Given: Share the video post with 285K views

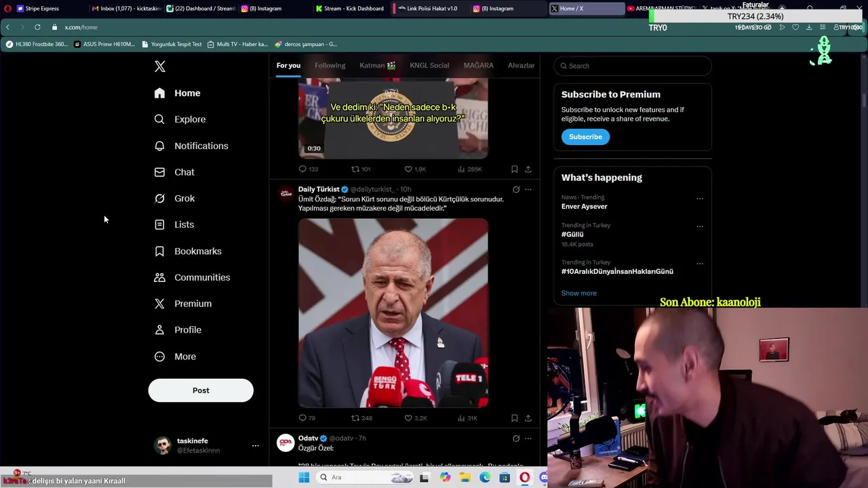Looking at the screenshot, I should (x=528, y=169).
